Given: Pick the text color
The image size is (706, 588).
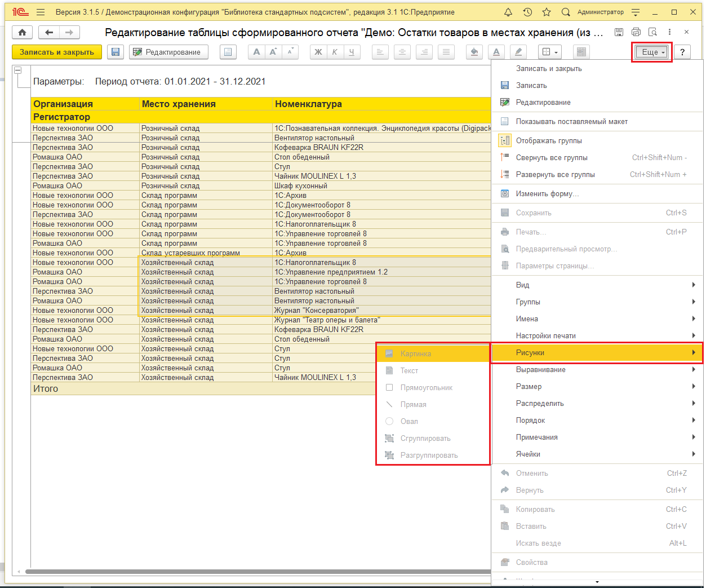Looking at the screenshot, I should [496, 52].
